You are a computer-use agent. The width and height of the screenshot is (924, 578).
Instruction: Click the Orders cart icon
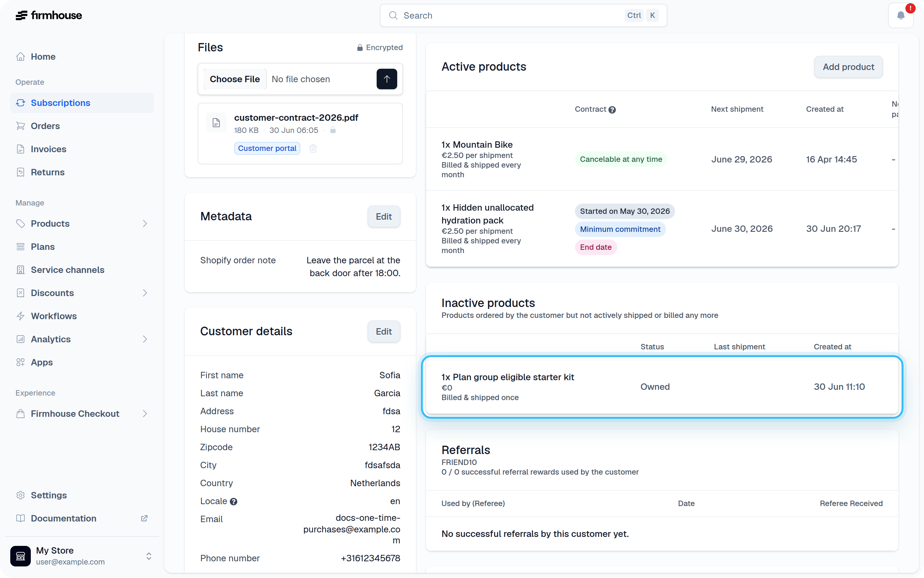click(x=21, y=126)
